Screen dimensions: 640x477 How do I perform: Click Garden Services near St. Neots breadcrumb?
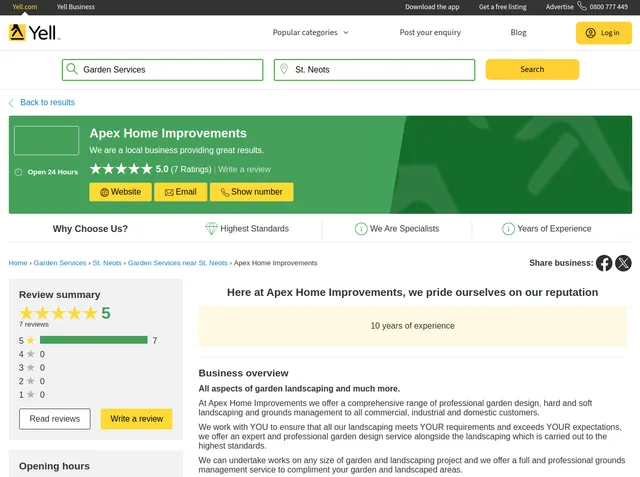point(178,263)
